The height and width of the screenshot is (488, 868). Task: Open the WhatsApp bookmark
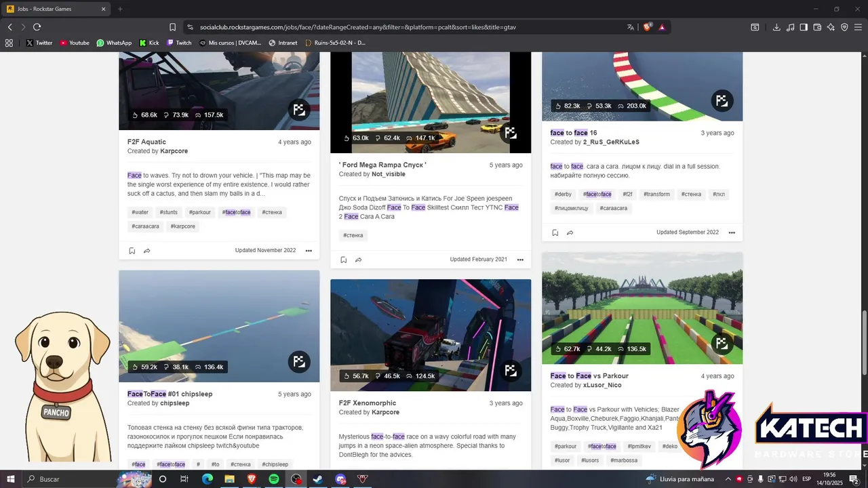point(114,43)
